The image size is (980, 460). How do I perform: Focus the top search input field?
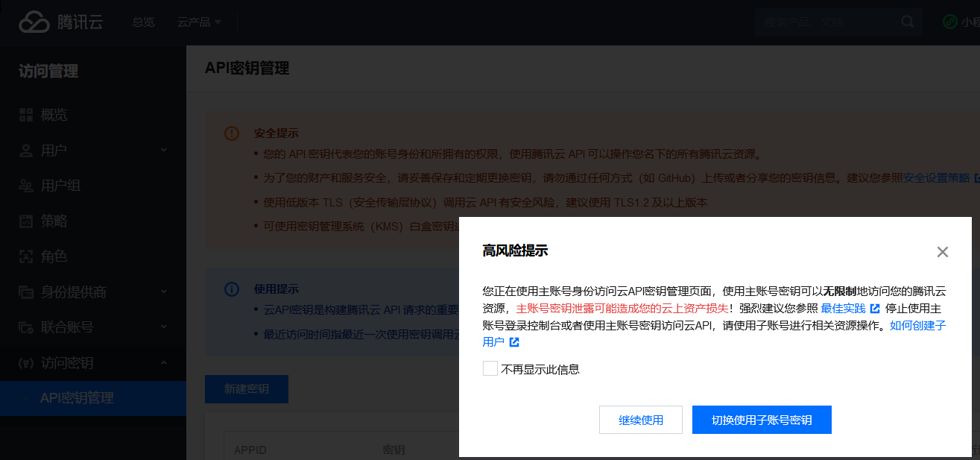click(x=827, y=22)
